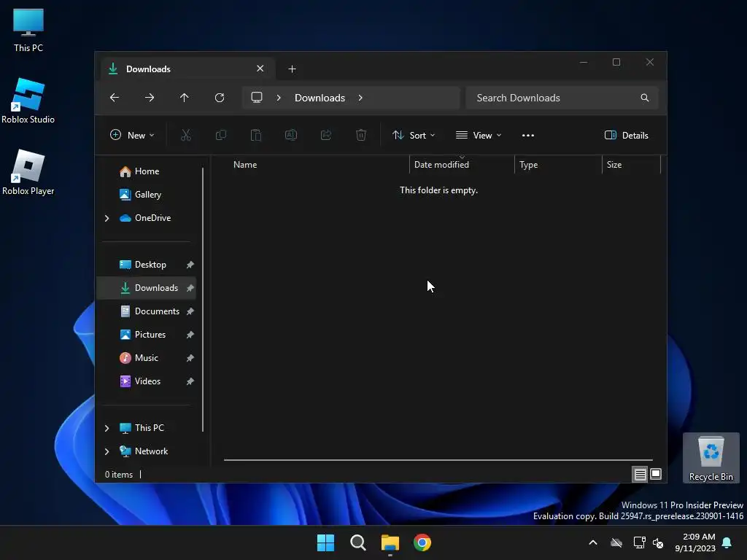The width and height of the screenshot is (747, 560).
Task: Click the search magnifier in Search Downloads
Action: coord(645,98)
